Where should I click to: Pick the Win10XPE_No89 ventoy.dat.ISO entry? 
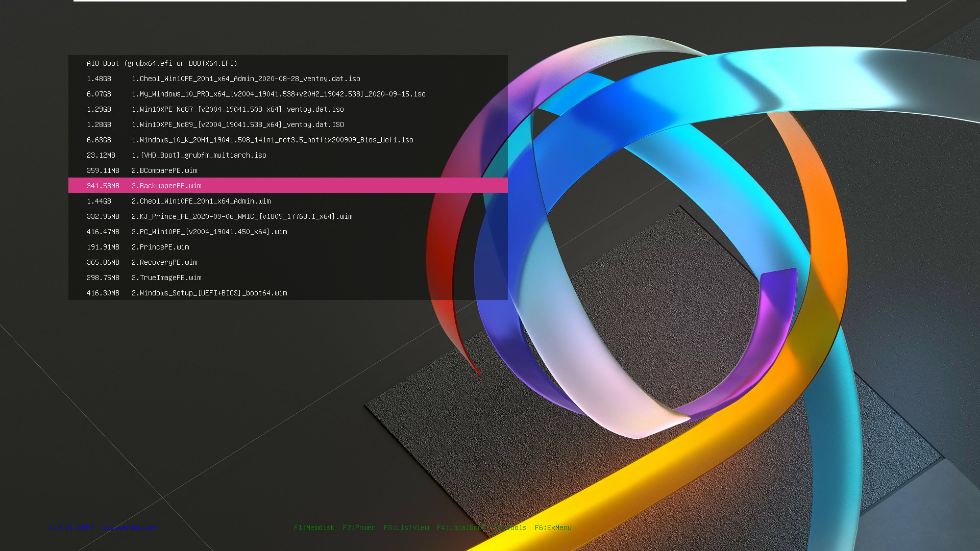tap(288, 124)
